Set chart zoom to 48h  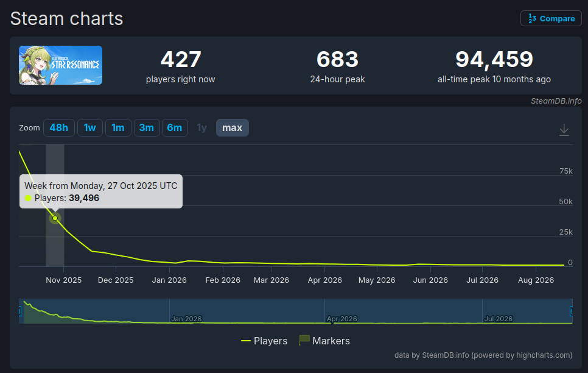(59, 128)
